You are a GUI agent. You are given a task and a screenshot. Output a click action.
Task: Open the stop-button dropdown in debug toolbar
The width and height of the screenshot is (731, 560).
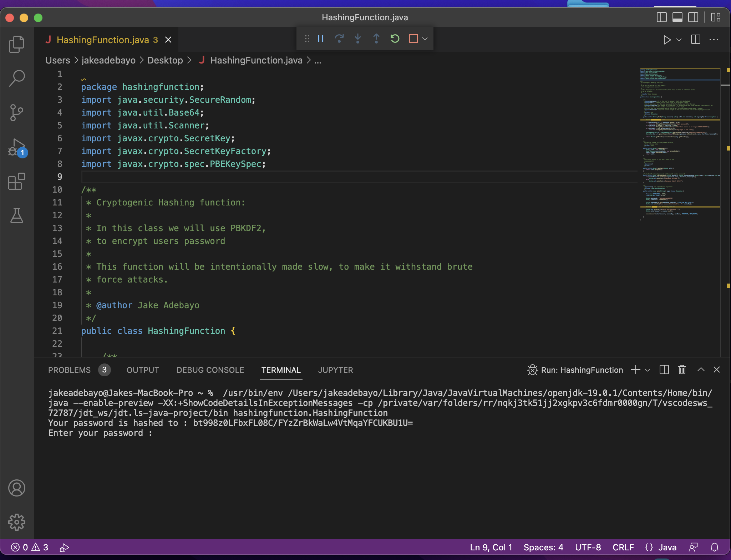click(x=425, y=39)
